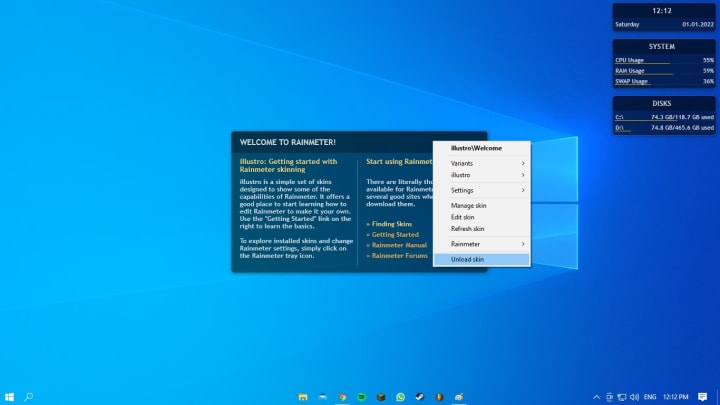This screenshot has height=405, width=720.
Task: Click the RAM Usage meter row
Action: coord(664,71)
